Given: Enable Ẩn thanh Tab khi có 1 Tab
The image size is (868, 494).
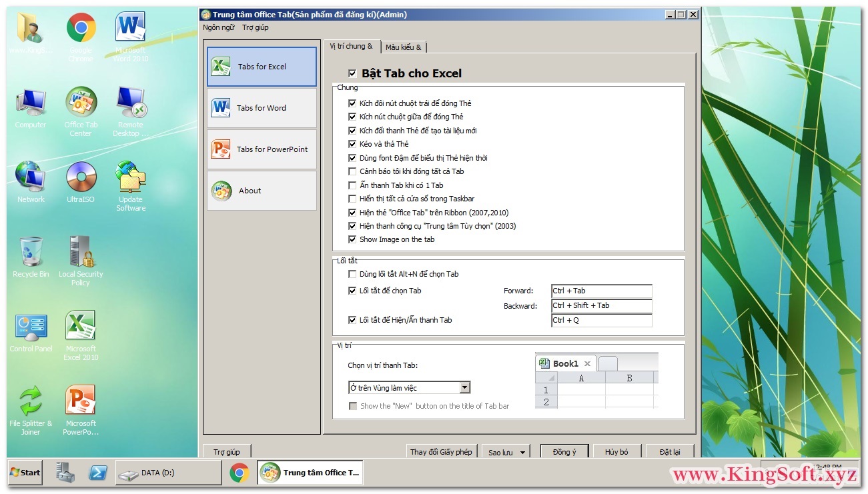Looking at the screenshot, I should (352, 185).
